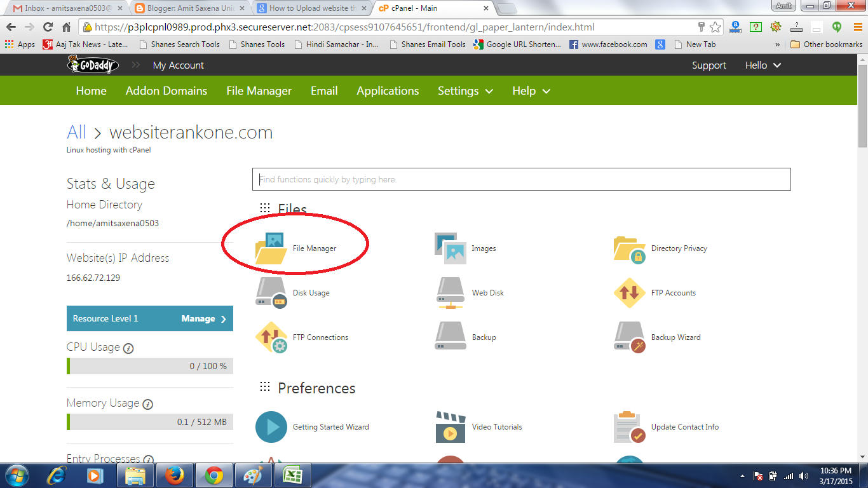Open Web Disk icon
868x488 pixels.
[451, 293]
